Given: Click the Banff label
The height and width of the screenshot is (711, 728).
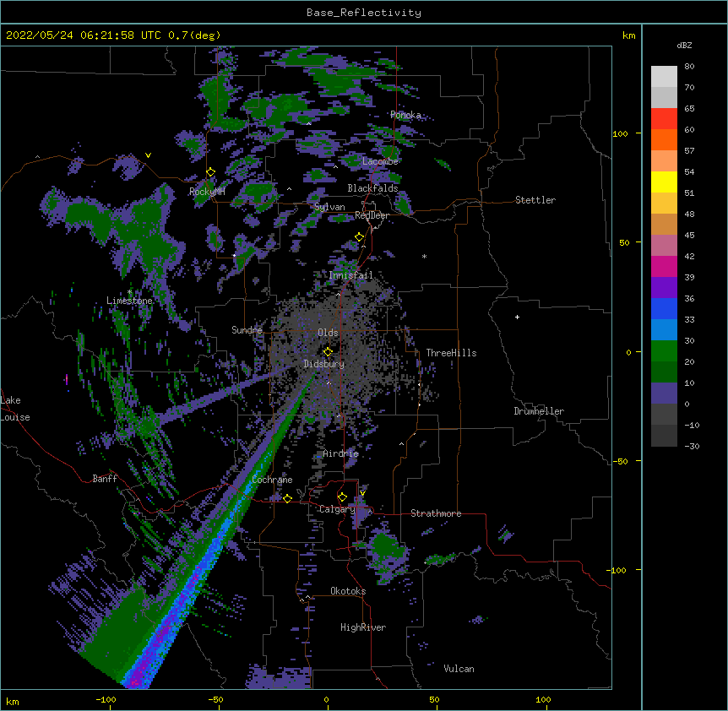Looking at the screenshot, I should pos(105,479).
